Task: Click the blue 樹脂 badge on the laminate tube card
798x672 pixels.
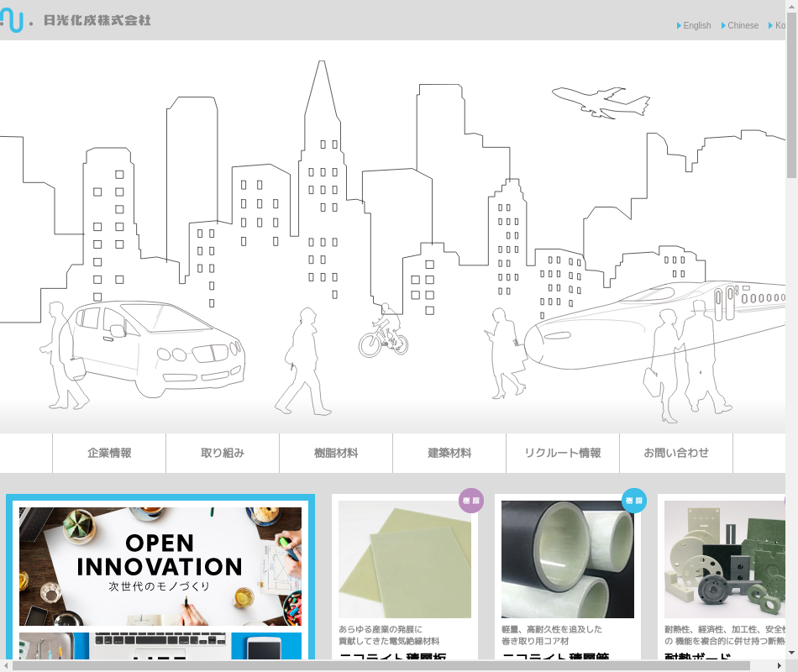Action: tap(634, 501)
